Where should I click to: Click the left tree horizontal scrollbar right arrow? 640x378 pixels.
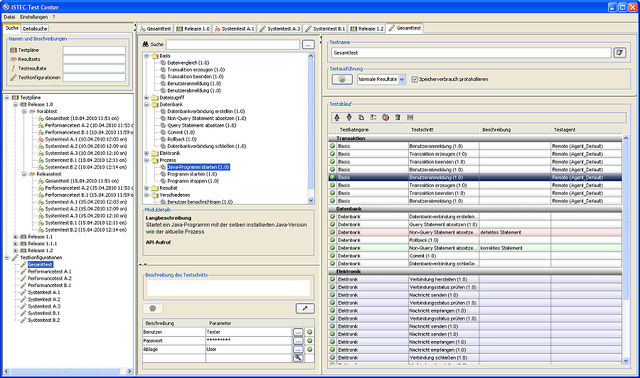[129, 371]
